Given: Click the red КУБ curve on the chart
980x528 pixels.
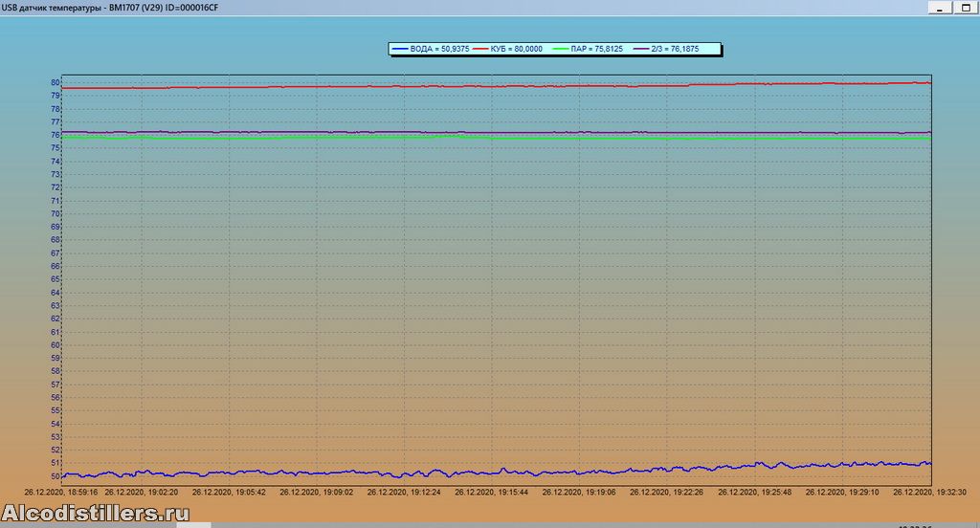Looking at the screenshot, I should [479, 86].
